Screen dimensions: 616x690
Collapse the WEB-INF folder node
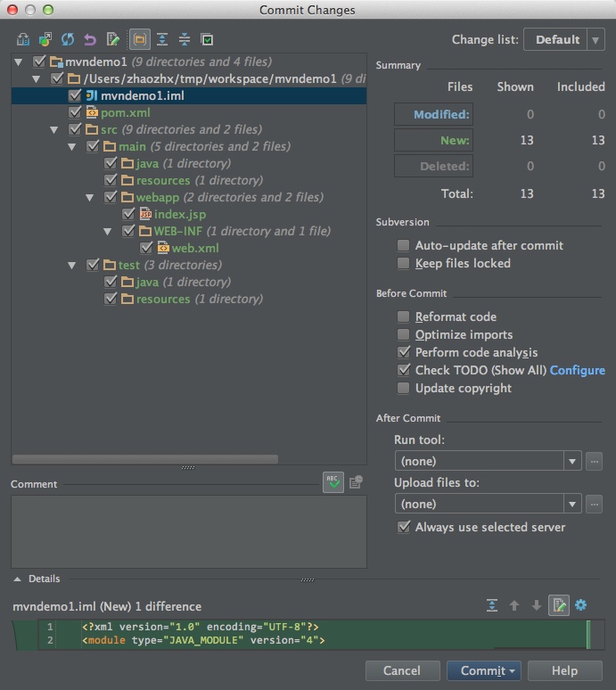[x=107, y=232]
